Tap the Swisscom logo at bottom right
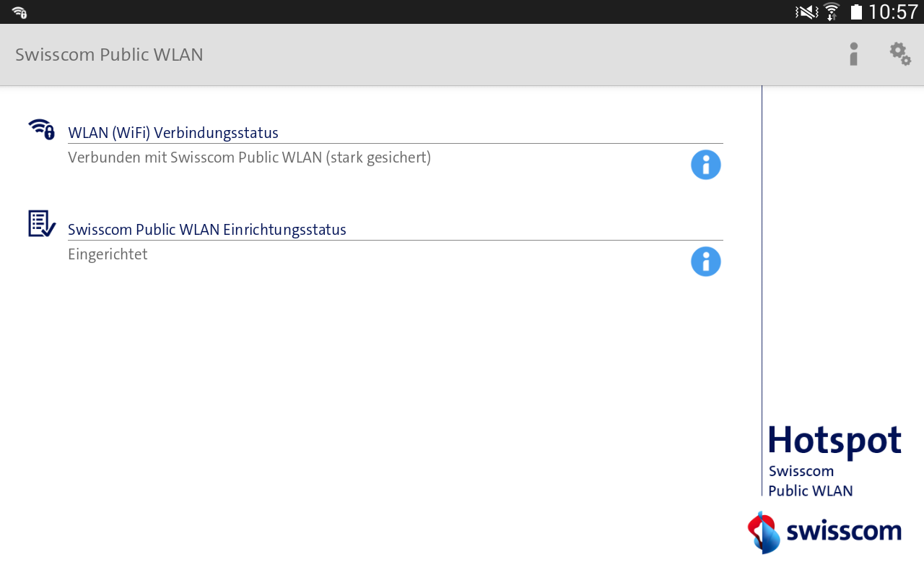Image resolution: width=924 pixels, height=578 pixels. (824, 532)
